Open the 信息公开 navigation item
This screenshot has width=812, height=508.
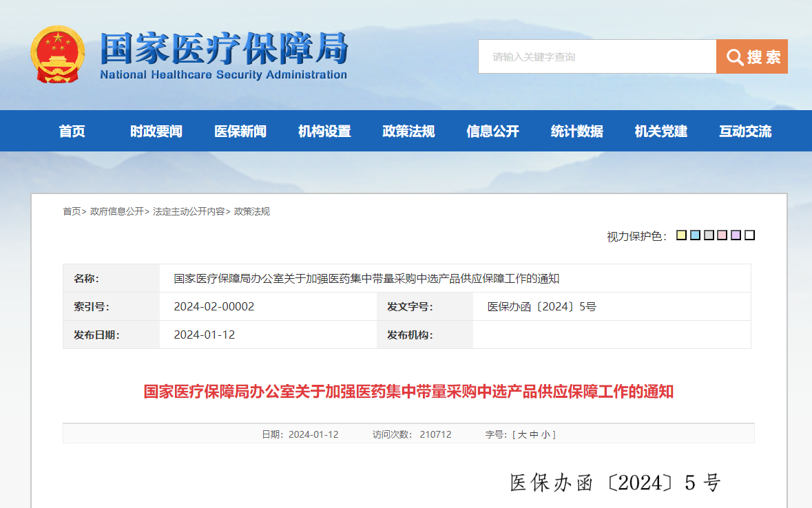[492, 131]
